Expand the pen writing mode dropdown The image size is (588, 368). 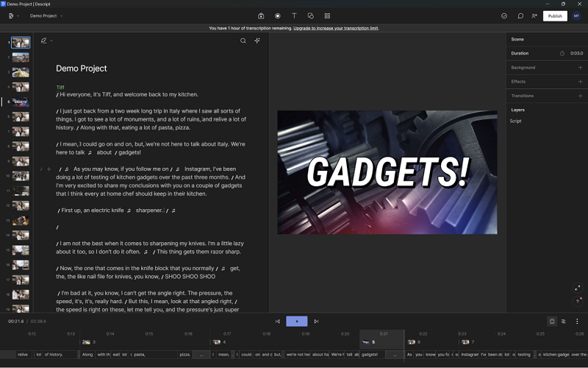[x=47, y=40]
